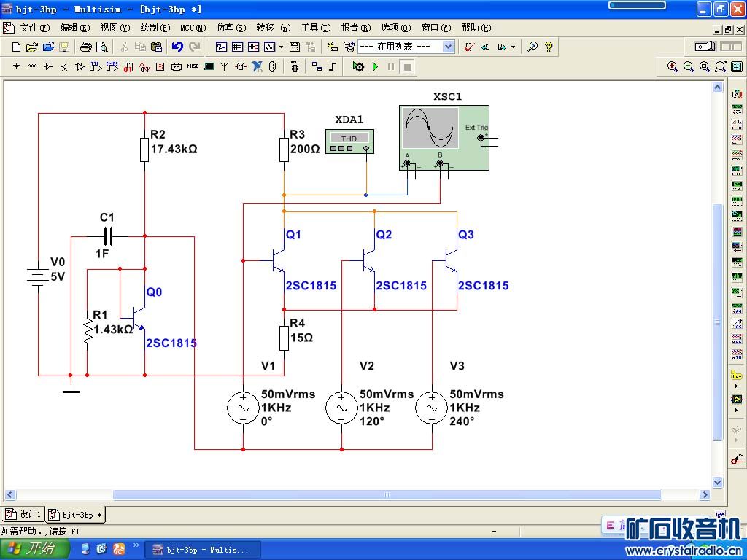The height and width of the screenshot is (560, 747).
Task: Click the grayed Pause simulation button
Action: [391, 66]
